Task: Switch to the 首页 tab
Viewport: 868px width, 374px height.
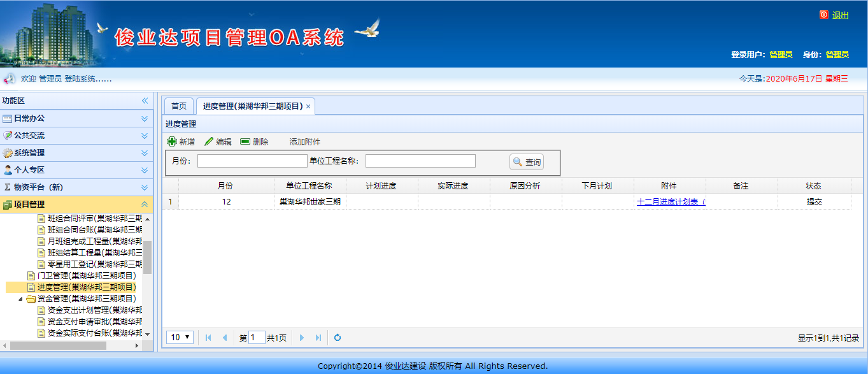Action: [x=179, y=106]
